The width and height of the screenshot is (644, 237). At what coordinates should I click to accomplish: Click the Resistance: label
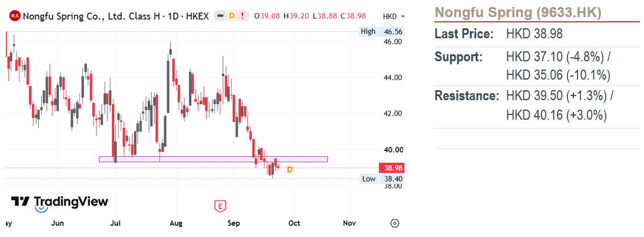click(x=467, y=96)
